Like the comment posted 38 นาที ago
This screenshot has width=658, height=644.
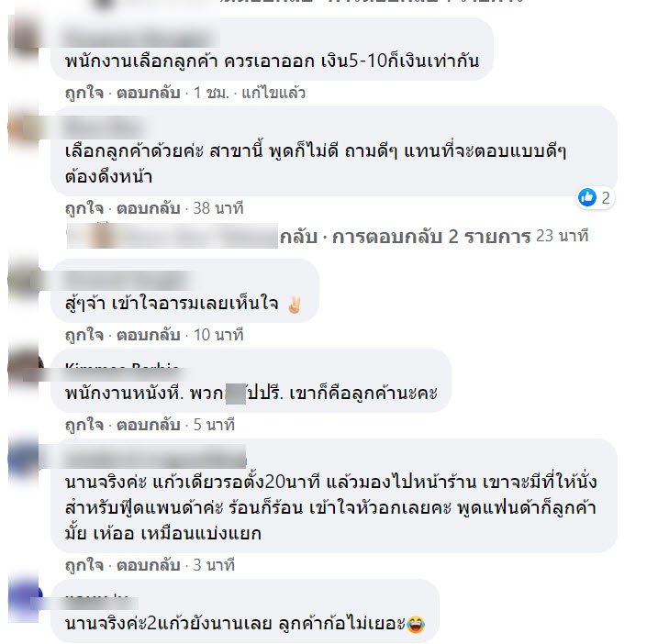pos(84,208)
